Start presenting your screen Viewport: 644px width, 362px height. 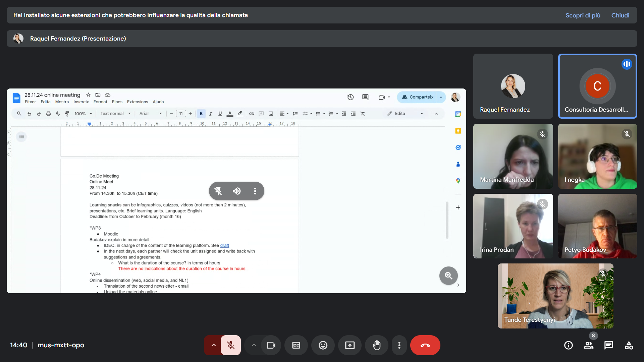pyautogui.click(x=350, y=345)
